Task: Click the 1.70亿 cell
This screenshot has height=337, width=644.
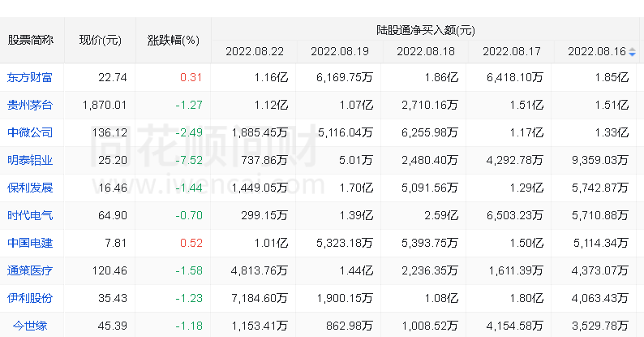Action: click(x=356, y=188)
